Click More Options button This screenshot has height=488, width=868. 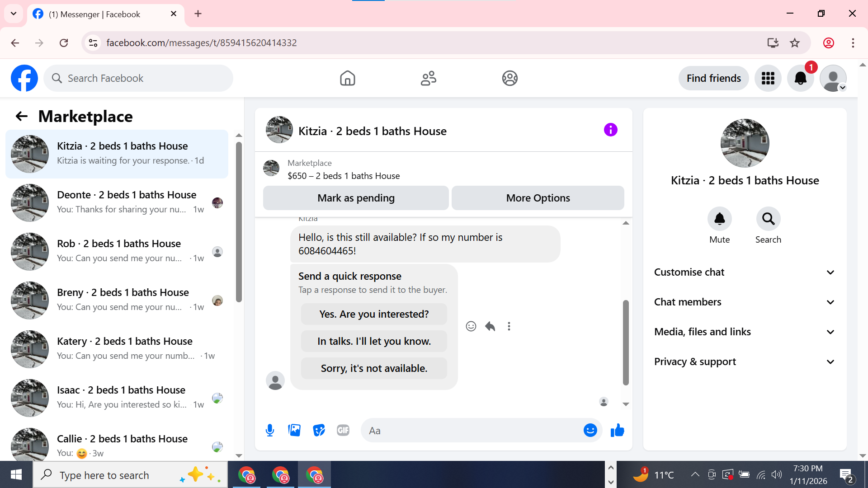[x=538, y=198]
